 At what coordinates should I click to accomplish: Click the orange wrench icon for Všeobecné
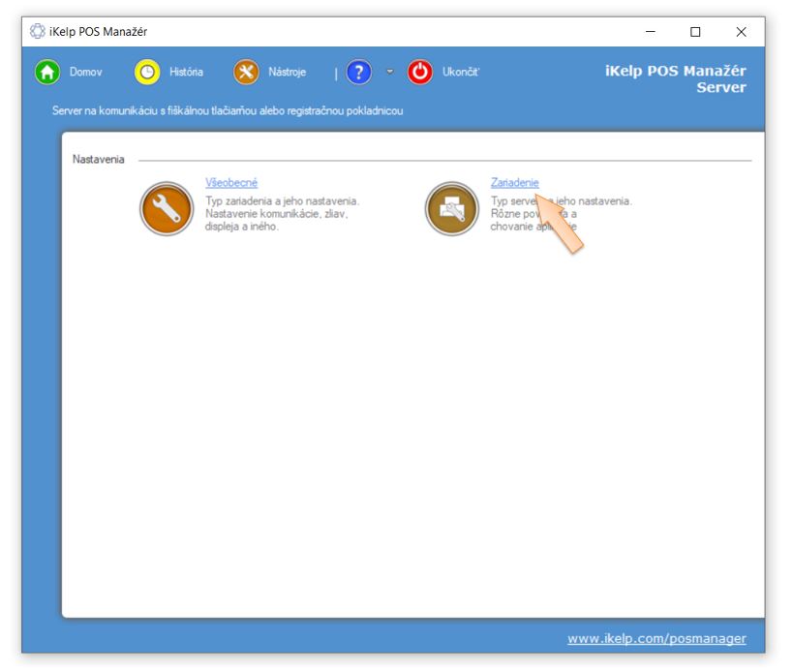[x=167, y=208]
